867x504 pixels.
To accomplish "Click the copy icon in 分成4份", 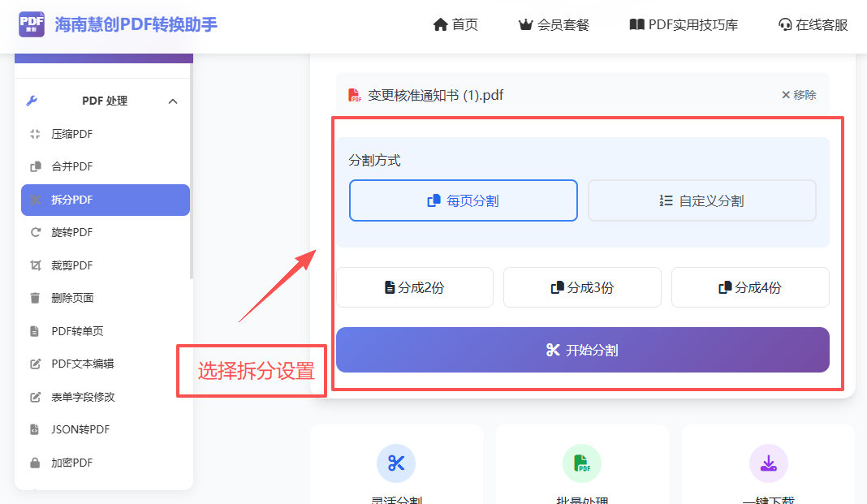I will point(725,287).
